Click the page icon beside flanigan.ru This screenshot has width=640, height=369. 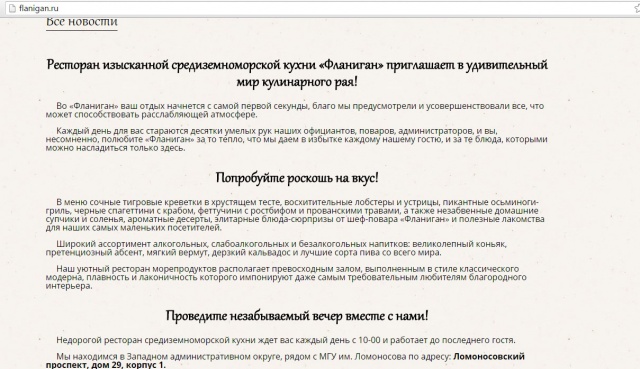[x=12, y=8]
